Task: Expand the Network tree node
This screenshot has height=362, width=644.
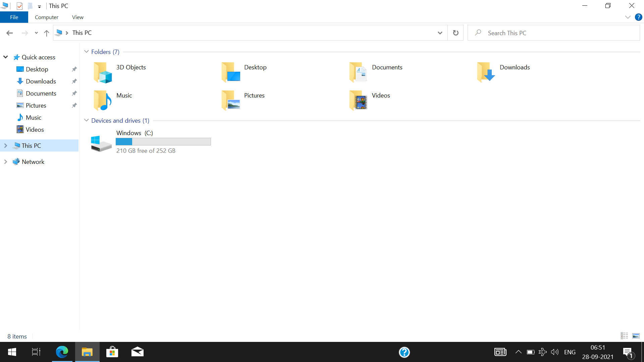Action: (6, 162)
